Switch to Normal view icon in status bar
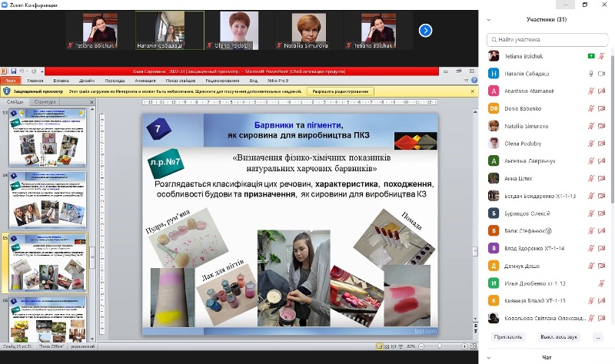This screenshot has width=615, height=364. click(379, 346)
